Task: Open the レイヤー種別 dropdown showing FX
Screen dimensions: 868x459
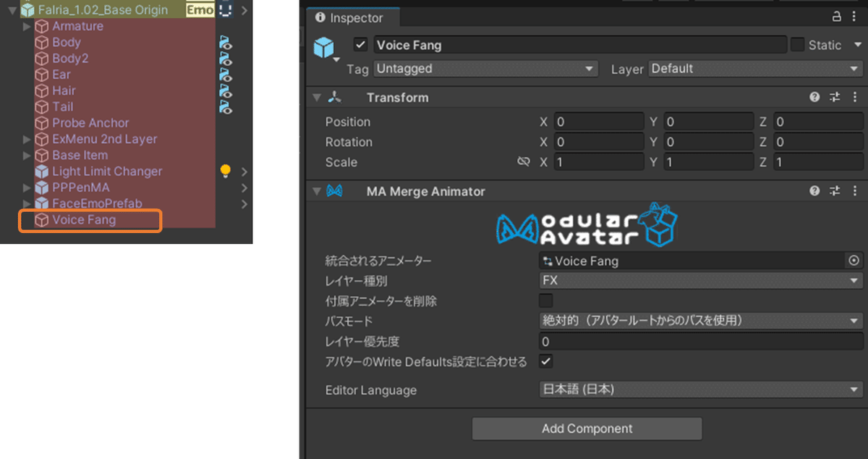Action: click(x=701, y=280)
